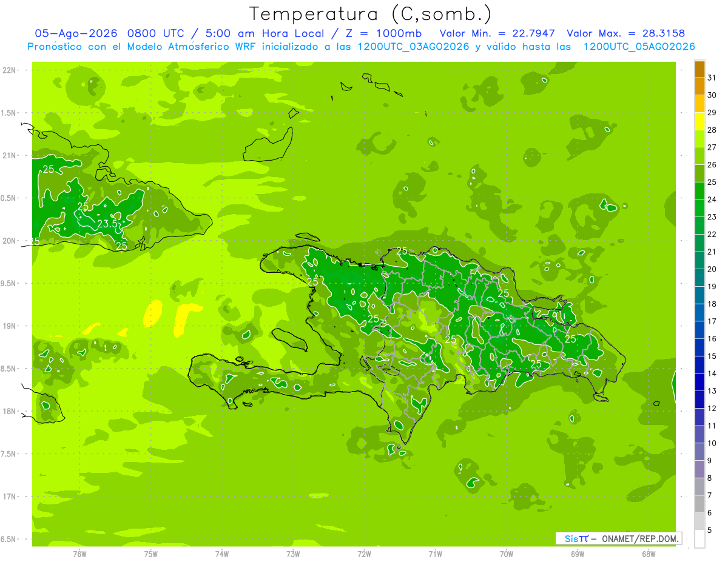Click the yellow legend swatch between 28 and 29
Viewport: 728px width, 562px height.
(x=699, y=121)
